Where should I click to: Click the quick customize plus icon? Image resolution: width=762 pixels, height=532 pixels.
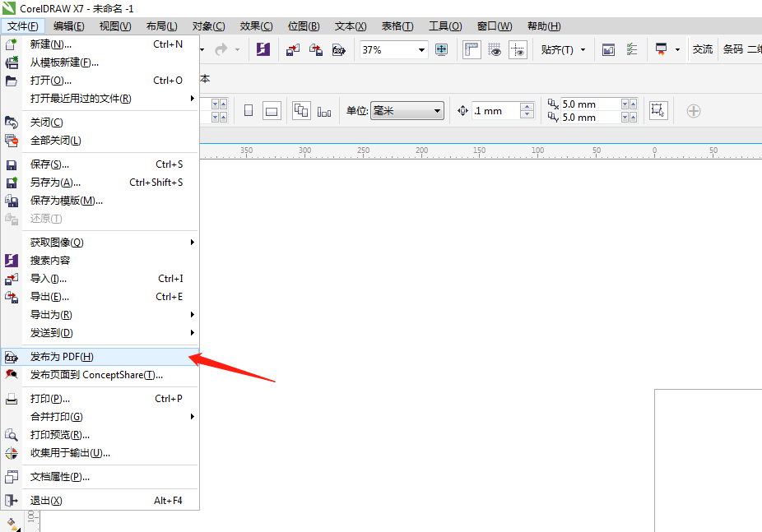coord(694,111)
